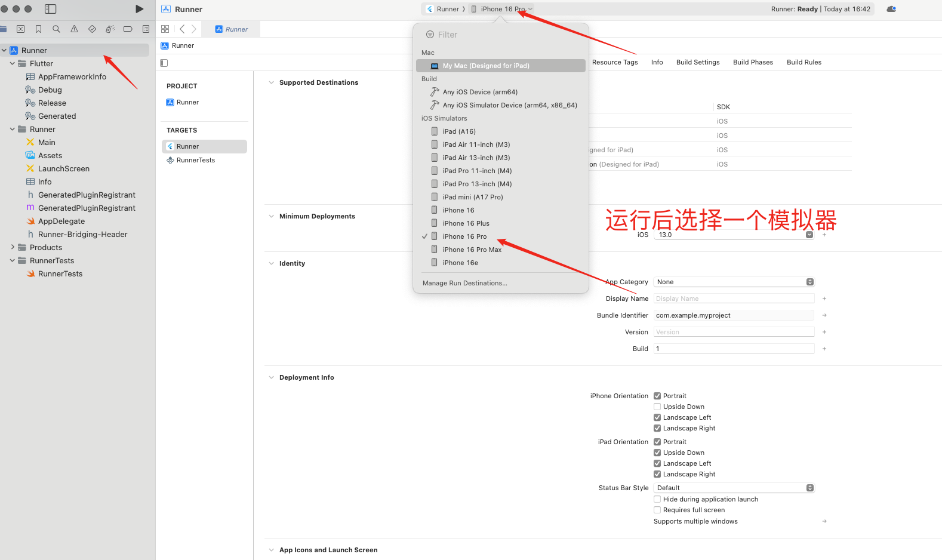Open the breakpoint navigator
The width and height of the screenshot is (942, 560).
click(128, 29)
